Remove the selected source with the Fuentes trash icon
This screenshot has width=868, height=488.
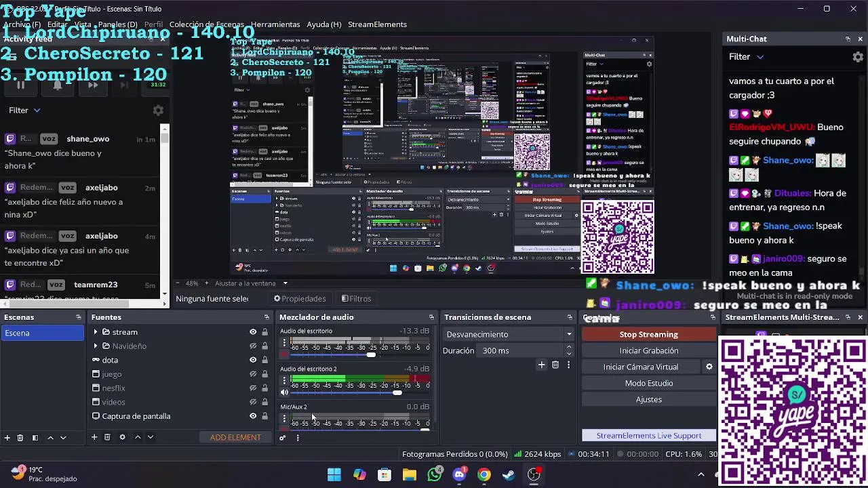(x=107, y=437)
